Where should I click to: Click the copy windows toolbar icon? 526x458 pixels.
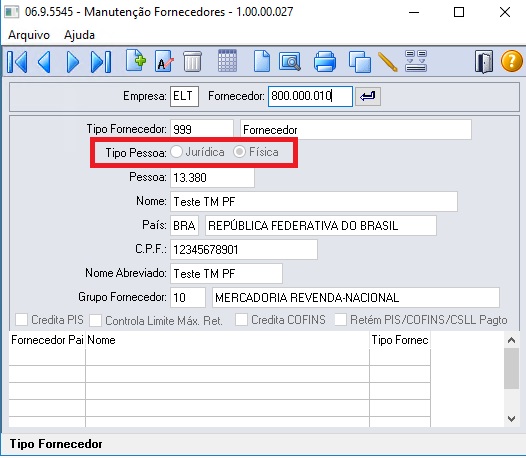[x=360, y=62]
